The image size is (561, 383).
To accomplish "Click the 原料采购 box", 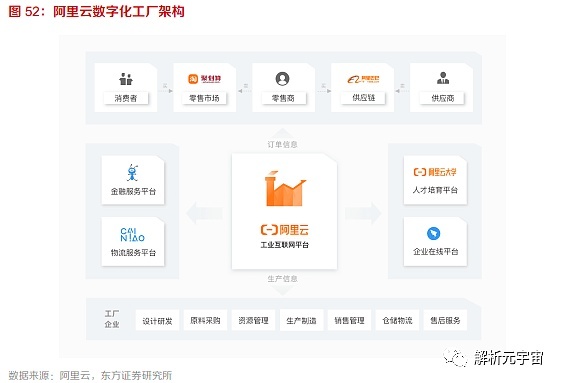I will point(205,320).
